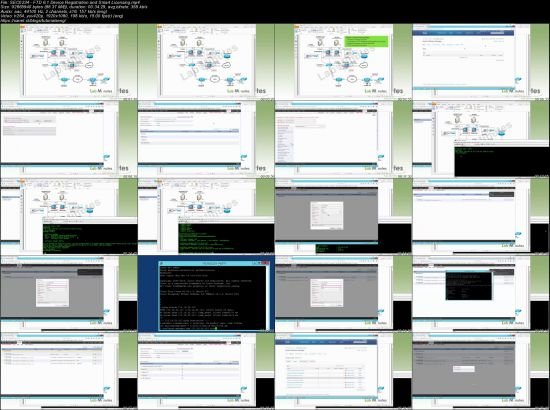Open thumbnail of terminal on blue desktop background
550x410 pixels.
click(x=206, y=294)
